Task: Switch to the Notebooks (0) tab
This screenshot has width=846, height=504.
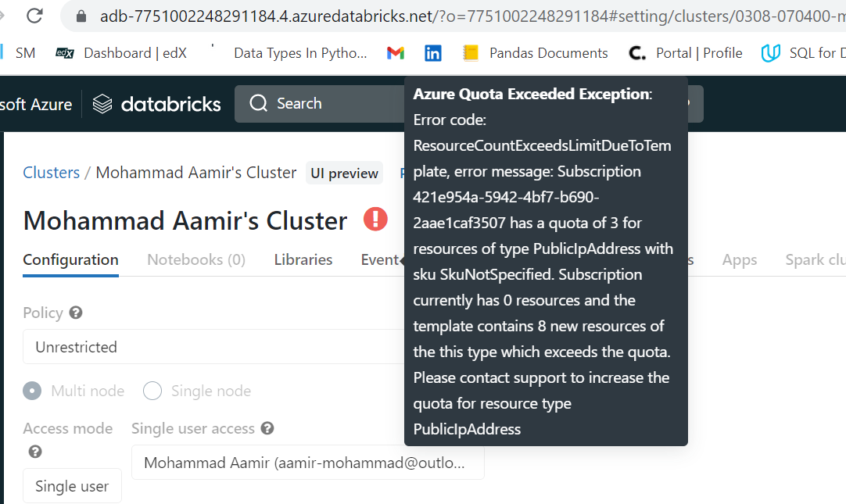Action: click(x=196, y=260)
